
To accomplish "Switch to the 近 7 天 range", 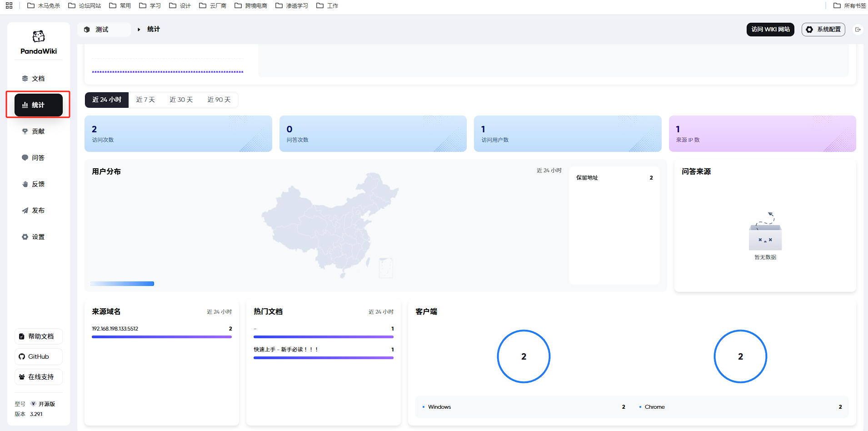I will [145, 100].
